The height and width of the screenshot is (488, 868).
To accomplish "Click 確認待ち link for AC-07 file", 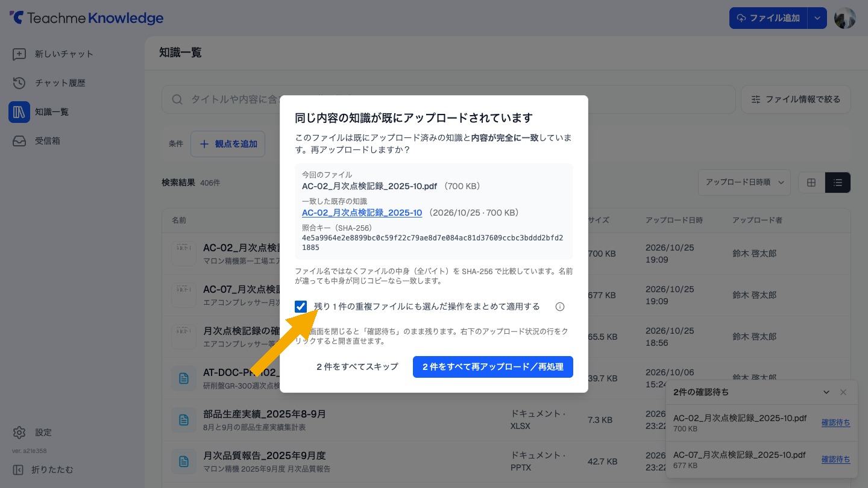I will point(835,460).
